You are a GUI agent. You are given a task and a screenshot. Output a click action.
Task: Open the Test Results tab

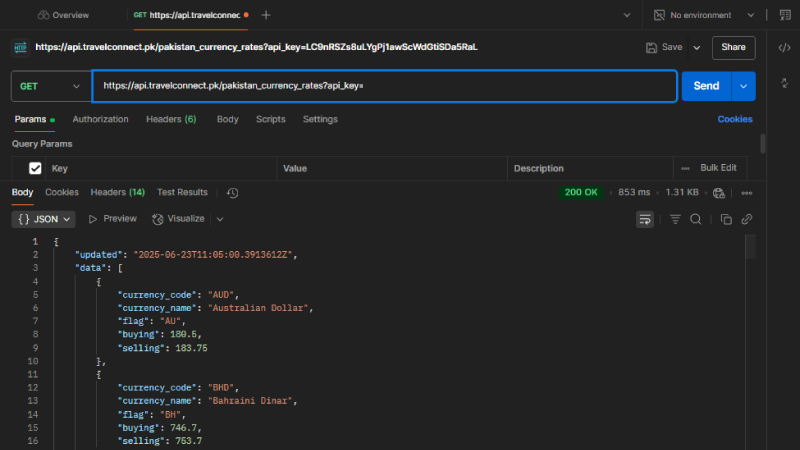tap(182, 192)
